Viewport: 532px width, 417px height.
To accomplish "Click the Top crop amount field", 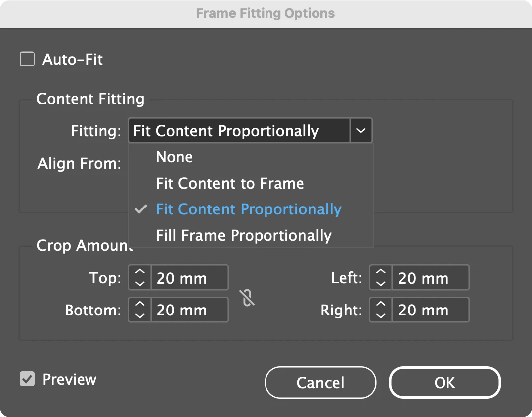I will pos(189,278).
